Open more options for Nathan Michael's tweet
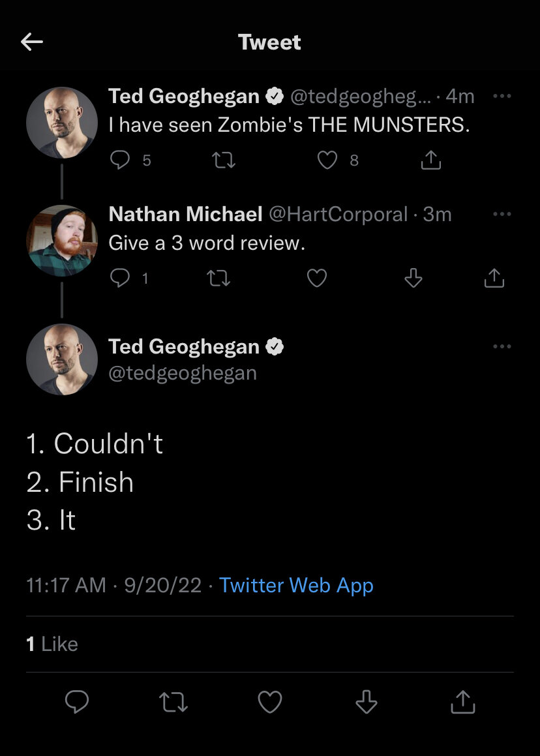This screenshot has width=540, height=756. [x=502, y=213]
